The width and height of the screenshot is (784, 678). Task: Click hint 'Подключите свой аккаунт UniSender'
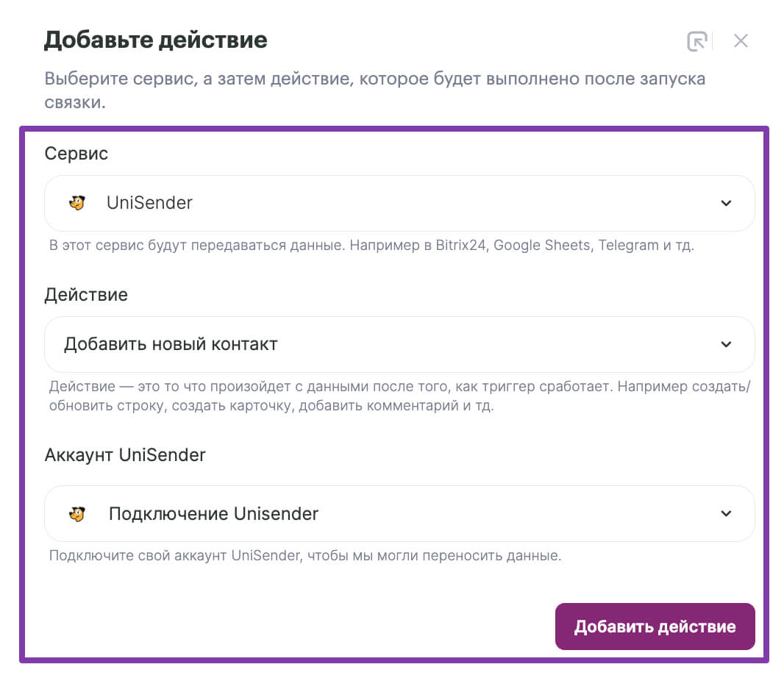coord(305,555)
